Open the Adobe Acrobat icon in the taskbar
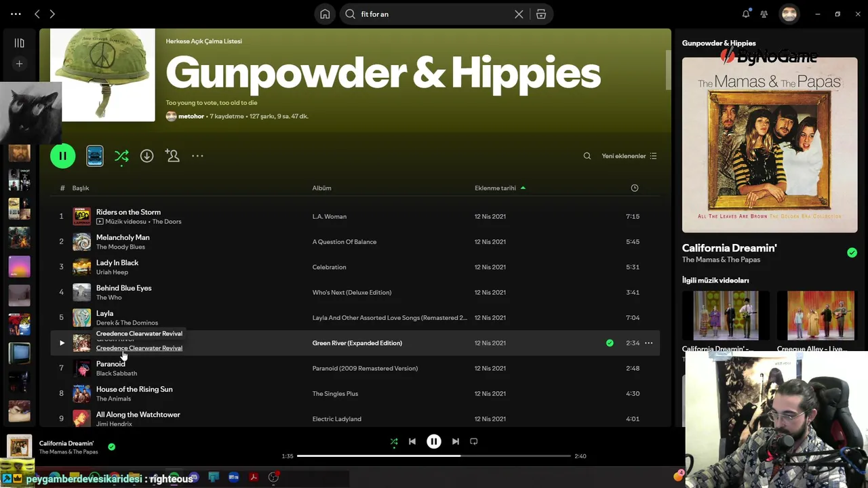This screenshot has height=488, width=868. 254,477
